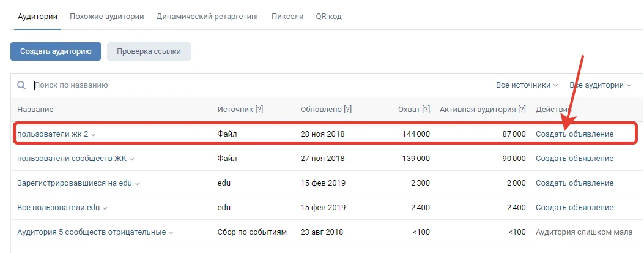644x253 pixels.
Task: Expand the пользователи жк 2 audience menu
Action: pyautogui.click(x=93, y=135)
